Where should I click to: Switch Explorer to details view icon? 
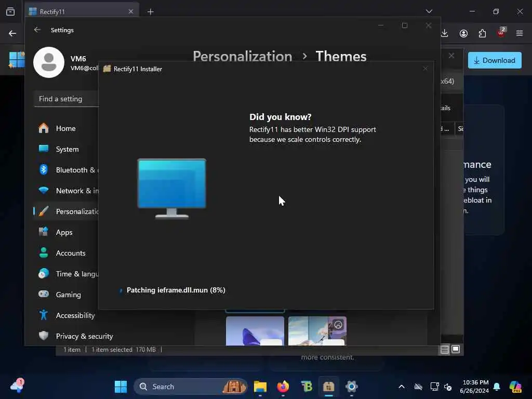[445, 350]
